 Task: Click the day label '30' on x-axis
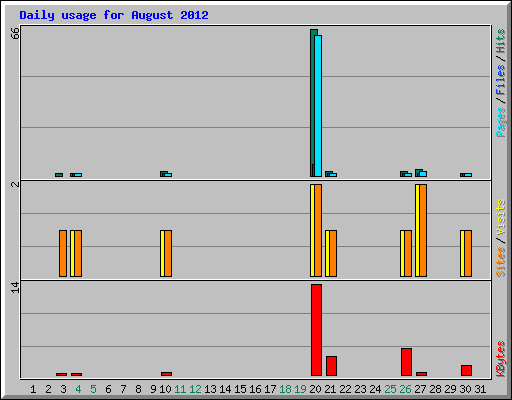465,389
